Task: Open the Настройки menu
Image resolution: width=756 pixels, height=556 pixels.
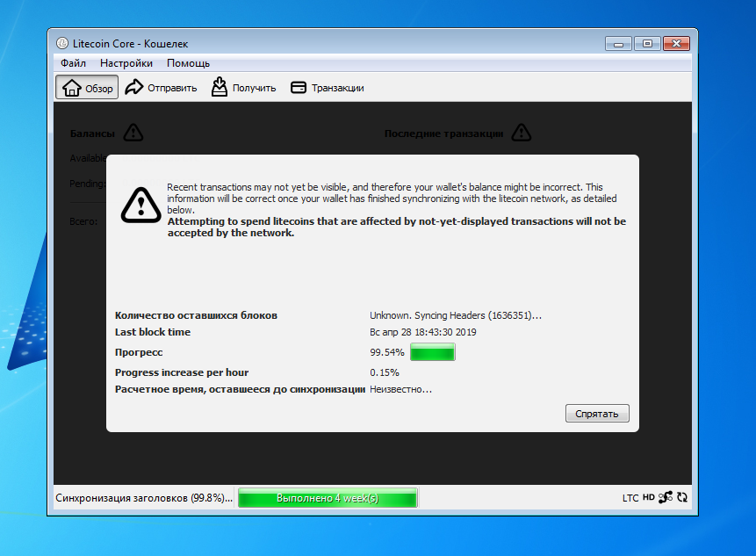Action: click(x=126, y=63)
